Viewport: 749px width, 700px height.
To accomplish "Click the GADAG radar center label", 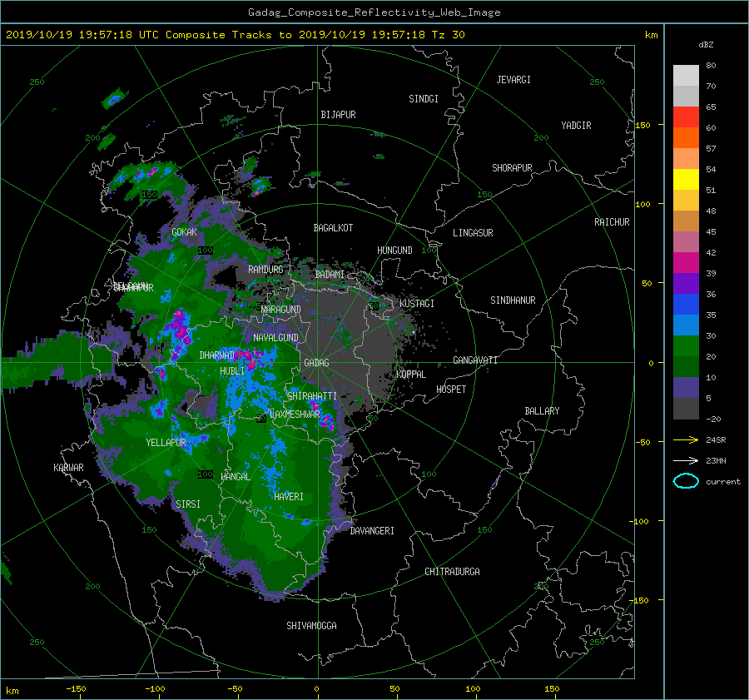I will pyautogui.click(x=317, y=363).
